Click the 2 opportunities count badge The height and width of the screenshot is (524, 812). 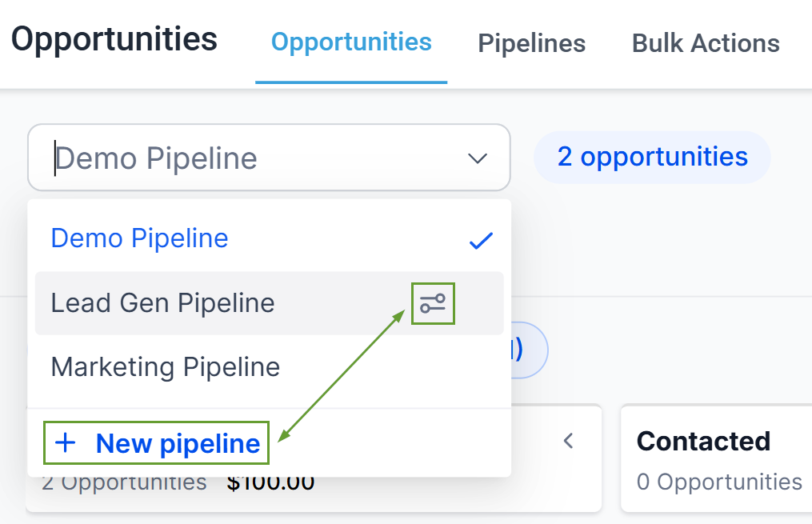(652, 157)
